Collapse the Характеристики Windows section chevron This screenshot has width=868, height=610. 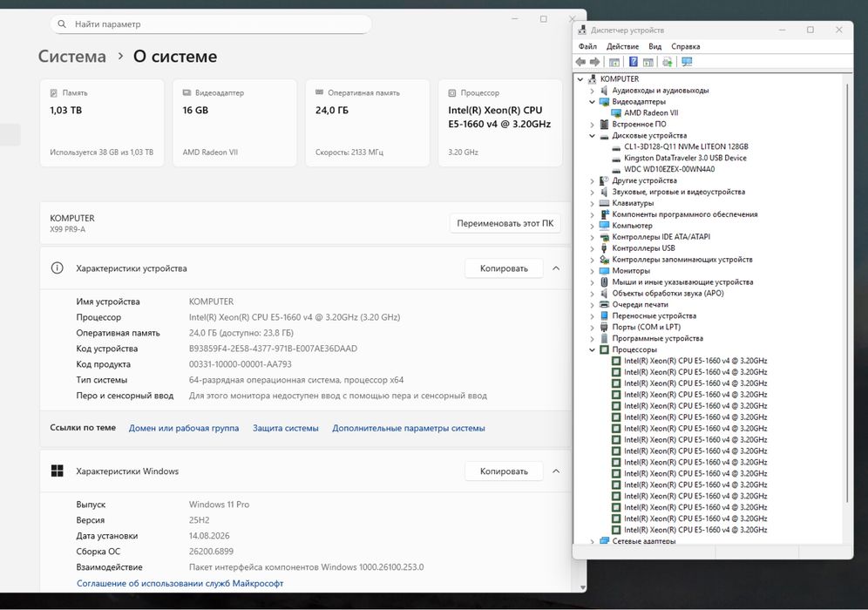[556, 471]
